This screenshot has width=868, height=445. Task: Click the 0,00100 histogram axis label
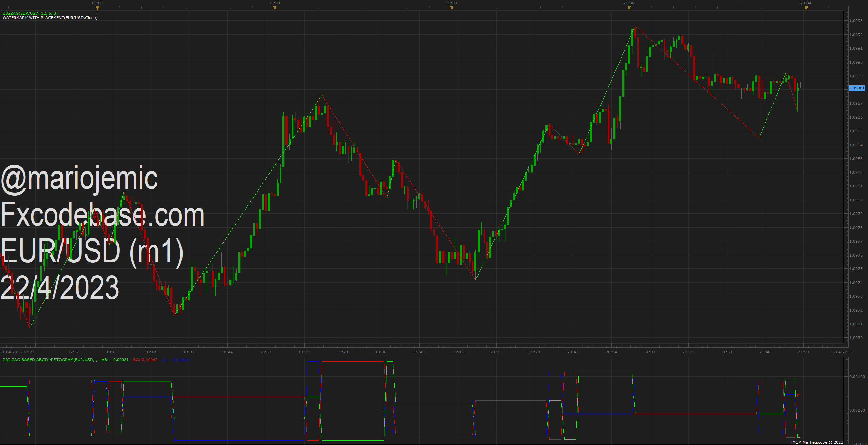857,377
